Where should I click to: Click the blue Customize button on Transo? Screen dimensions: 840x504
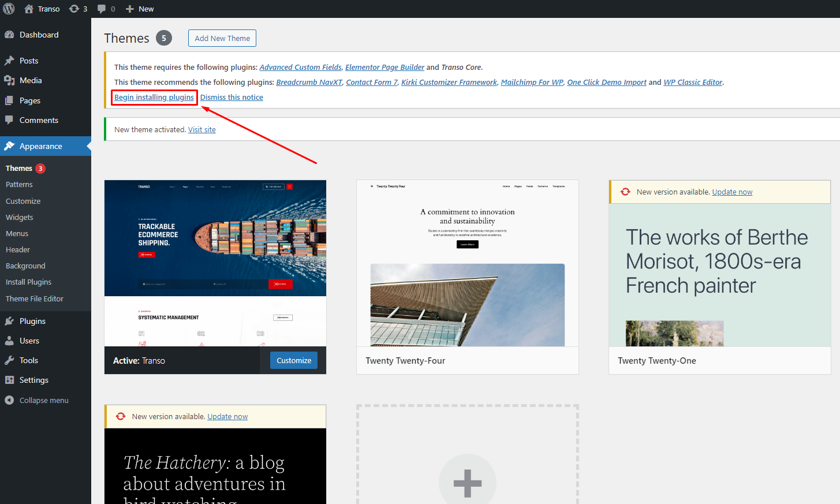pyautogui.click(x=294, y=360)
